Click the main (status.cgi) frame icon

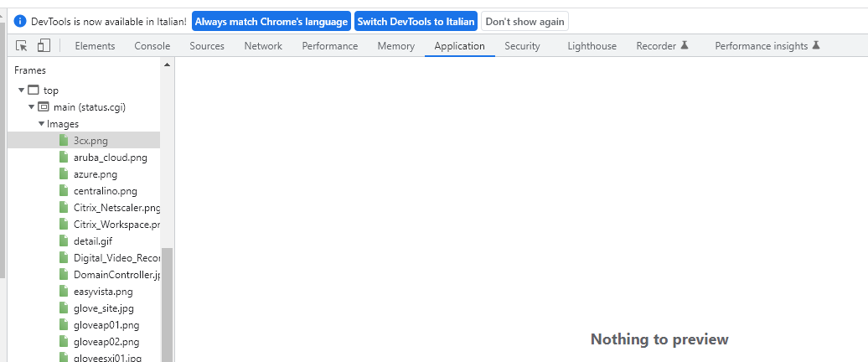[x=44, y=107]
